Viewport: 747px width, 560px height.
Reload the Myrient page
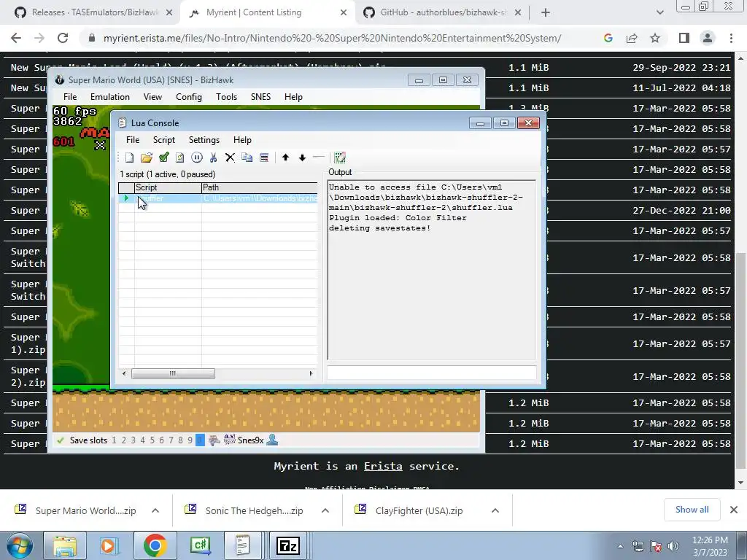click(63, 38)
